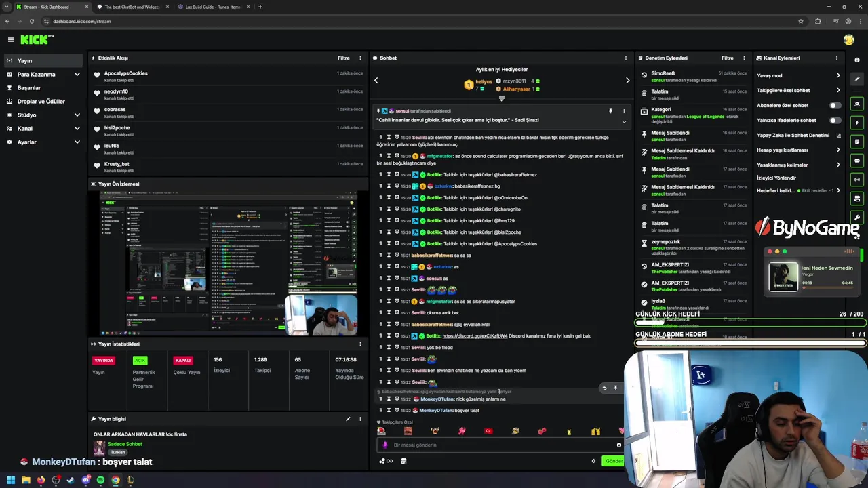
Task: Click Filtre in Denetim Eylemleri panel
Action: click(727, 58)
